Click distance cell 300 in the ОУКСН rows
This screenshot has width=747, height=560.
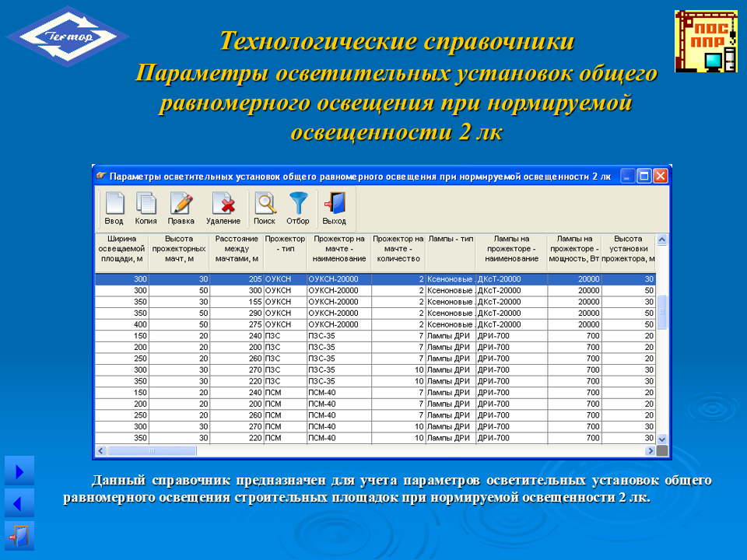tap(237, 290)
